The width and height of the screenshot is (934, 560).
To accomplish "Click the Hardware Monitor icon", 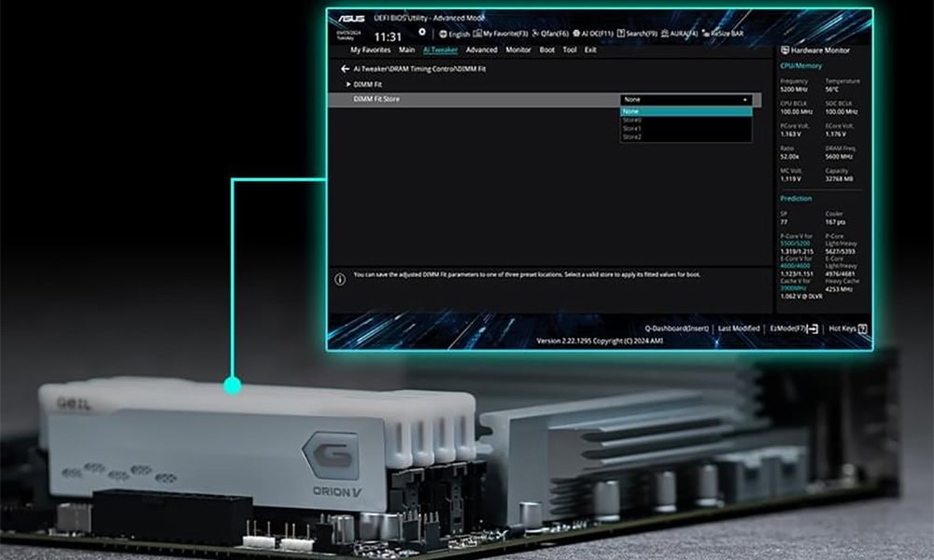I will pyautogui.click(x=785, y=50).
